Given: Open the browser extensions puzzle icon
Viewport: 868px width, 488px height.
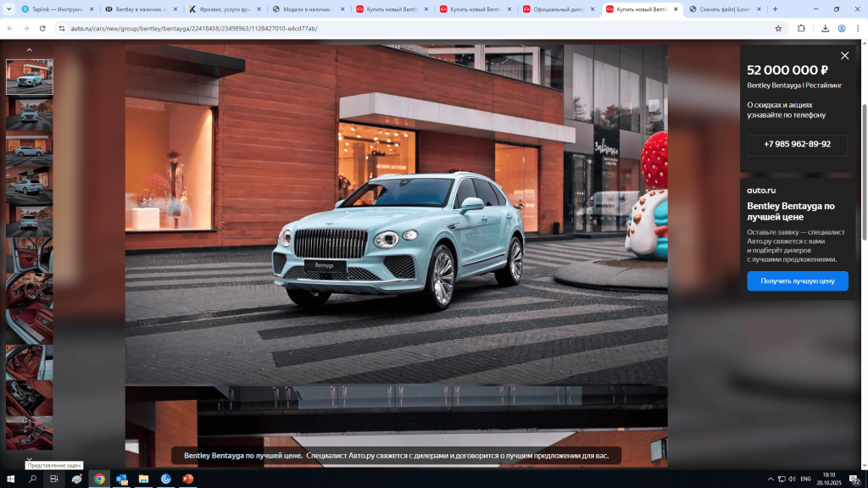Looking at the screenshot, I should pyautogui.click(x=801, y=28).
